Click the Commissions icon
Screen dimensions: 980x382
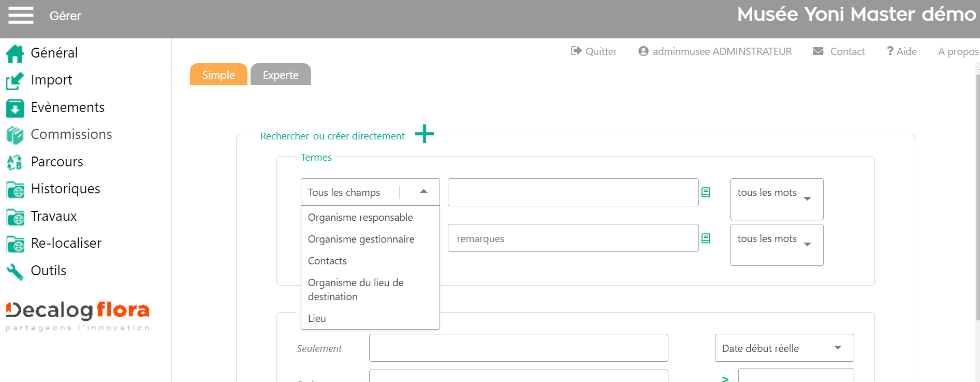pos(15,135)
